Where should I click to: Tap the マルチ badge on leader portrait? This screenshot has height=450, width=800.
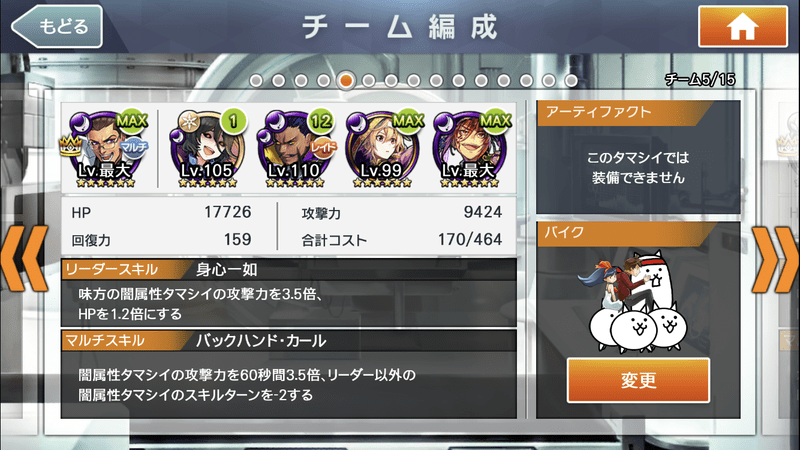click(x=134, y=148)
